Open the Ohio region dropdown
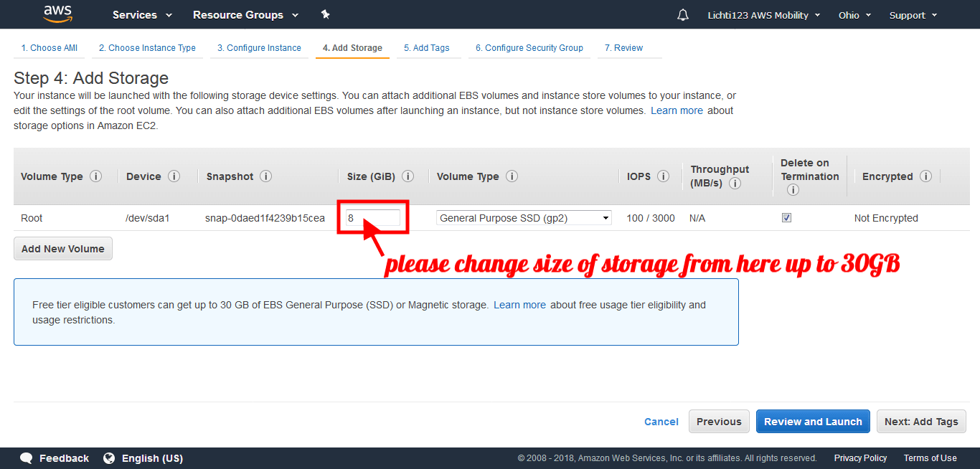Viewport: 980px width, 469px height. click(854, 15)
